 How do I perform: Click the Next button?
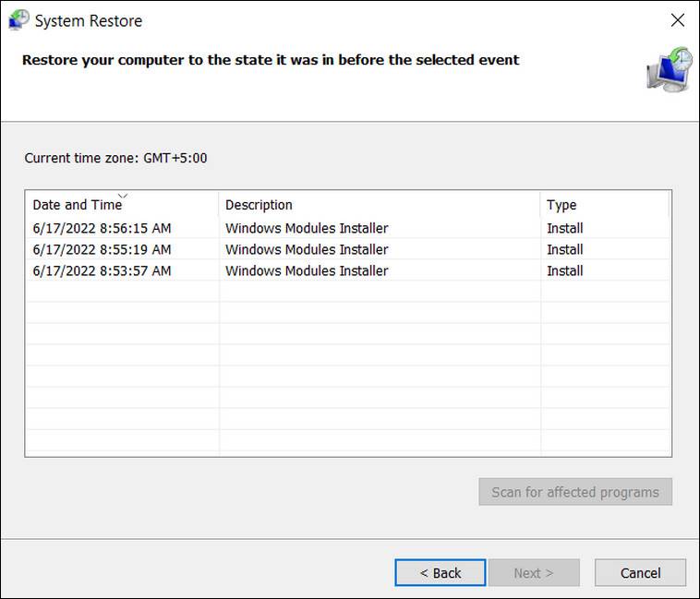tap(534, 572)
